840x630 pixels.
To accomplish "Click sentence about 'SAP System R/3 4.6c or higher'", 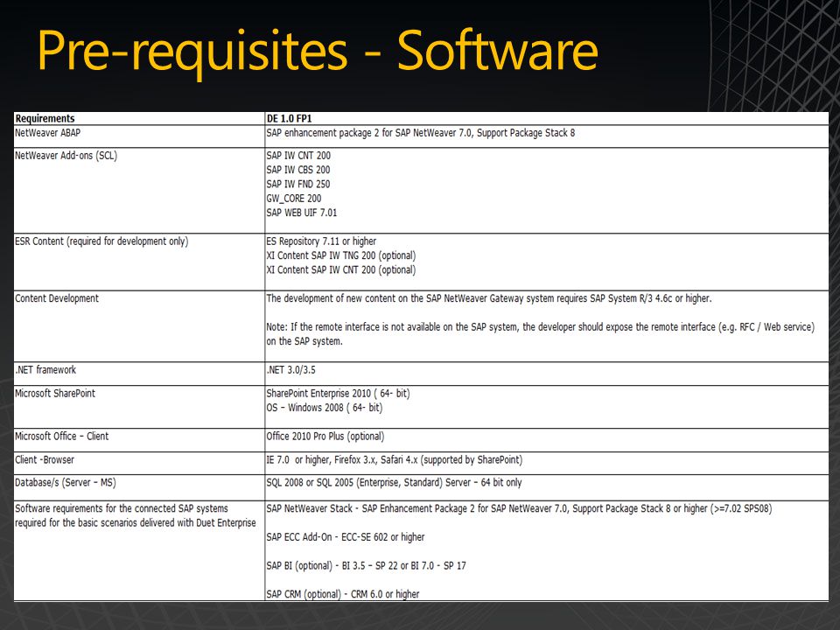I will [x=489, y=298].
